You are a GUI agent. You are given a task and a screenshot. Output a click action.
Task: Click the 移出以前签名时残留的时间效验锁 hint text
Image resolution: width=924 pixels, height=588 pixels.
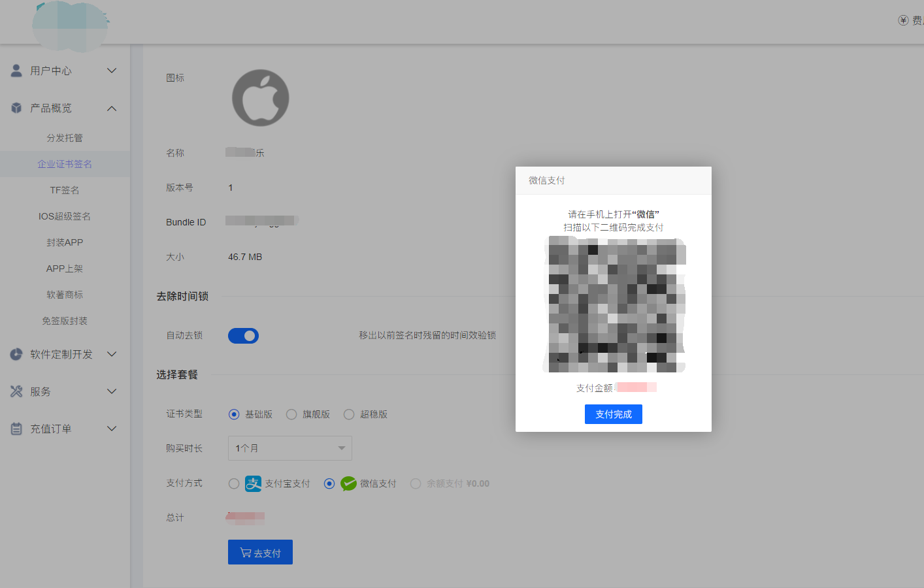pos(427,335)
